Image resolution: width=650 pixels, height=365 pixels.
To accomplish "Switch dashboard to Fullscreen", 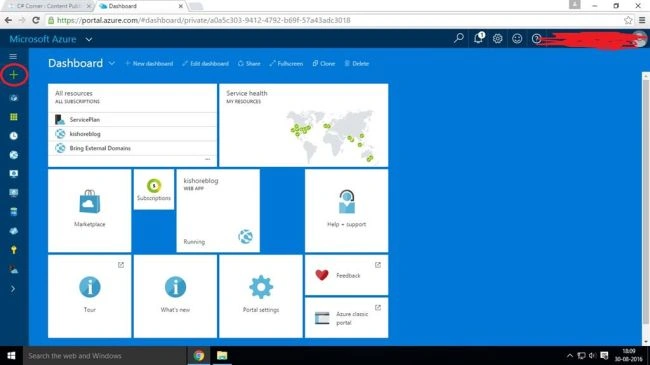I will point(286,63).
